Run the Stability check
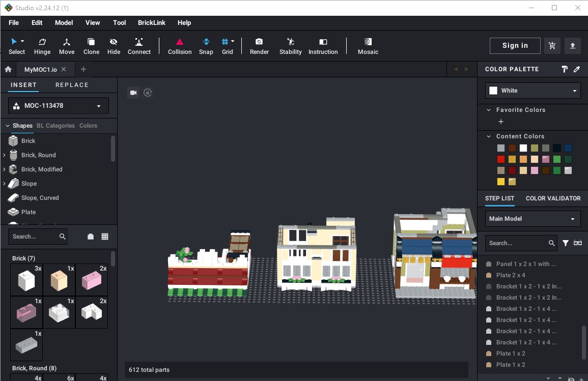This screenshot has width=588, height=381. tap(290, 46)
